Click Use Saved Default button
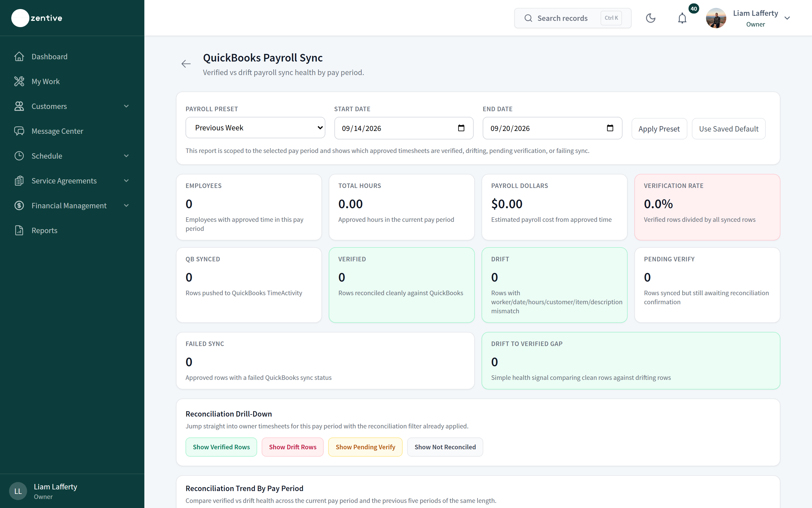The height and width of the screenshot is (508, 812). pyautogui.click(x=729, y=129)
